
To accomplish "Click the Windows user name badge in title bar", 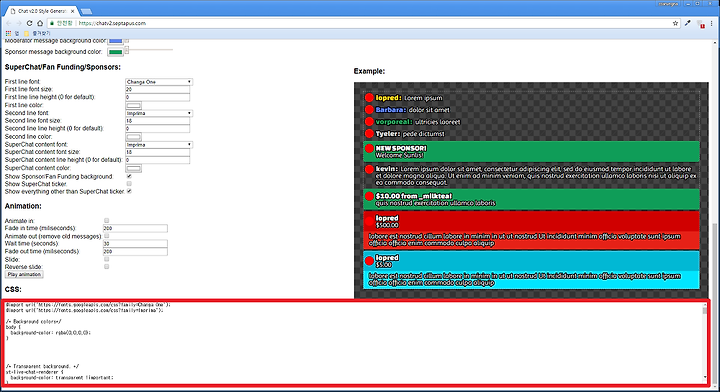I will coord(668,4).
